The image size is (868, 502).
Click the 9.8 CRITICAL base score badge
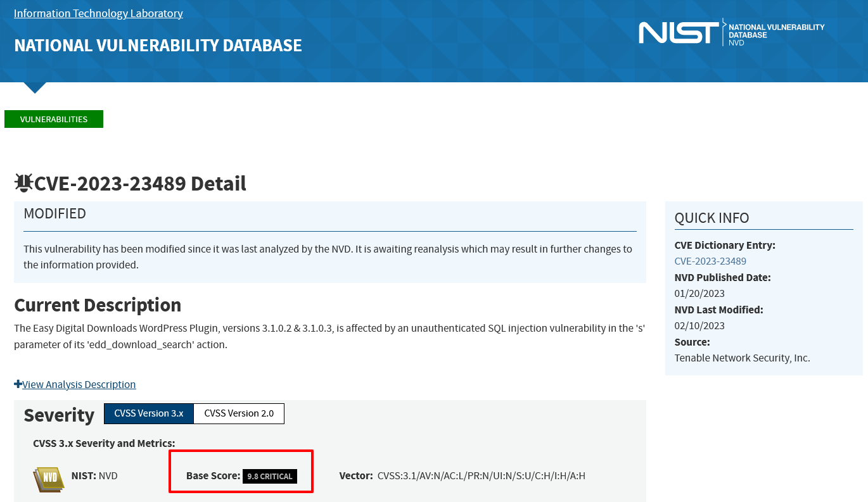pyautogui.click(x=269, y=476)
